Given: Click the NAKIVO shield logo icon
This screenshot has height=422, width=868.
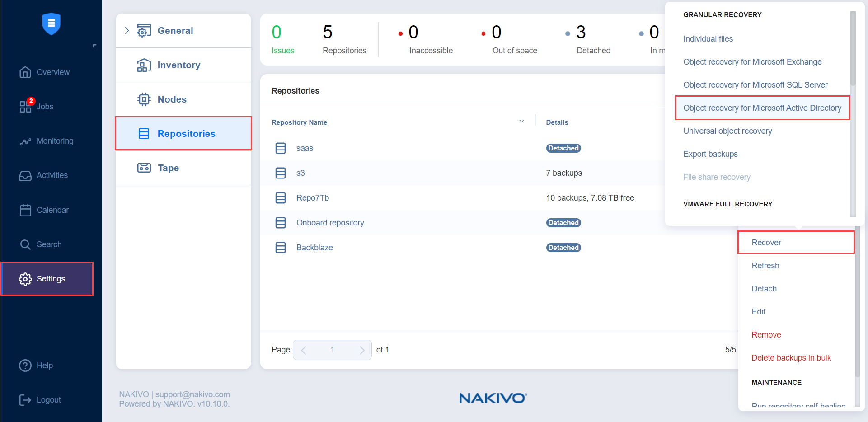Looking at the screenshot, I should (x=52, y=23).
